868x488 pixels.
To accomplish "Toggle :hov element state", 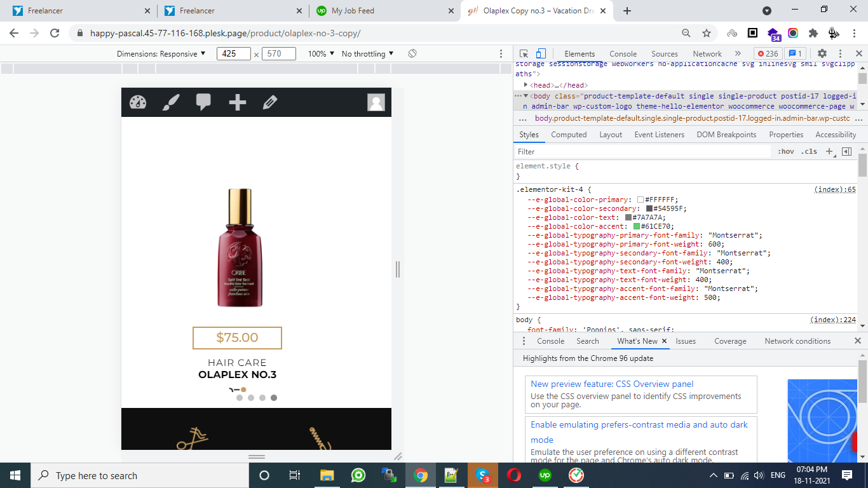I will [786, 151].
